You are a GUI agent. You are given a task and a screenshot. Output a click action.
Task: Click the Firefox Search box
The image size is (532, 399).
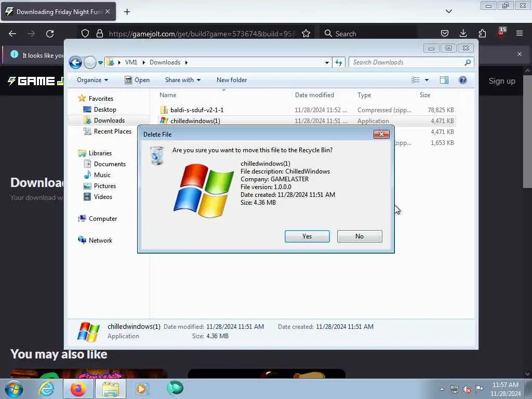tap(369, 34)
